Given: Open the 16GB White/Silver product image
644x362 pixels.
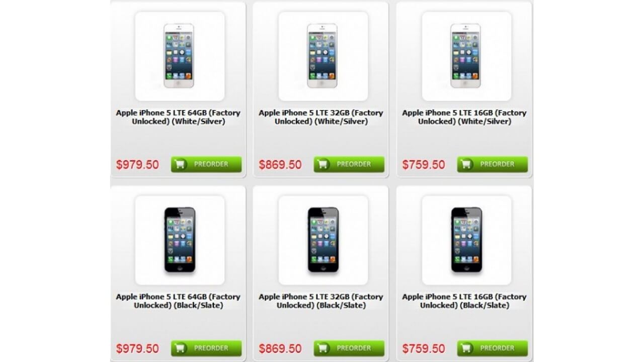Looking at the screenshot, I should coord(466,56).
